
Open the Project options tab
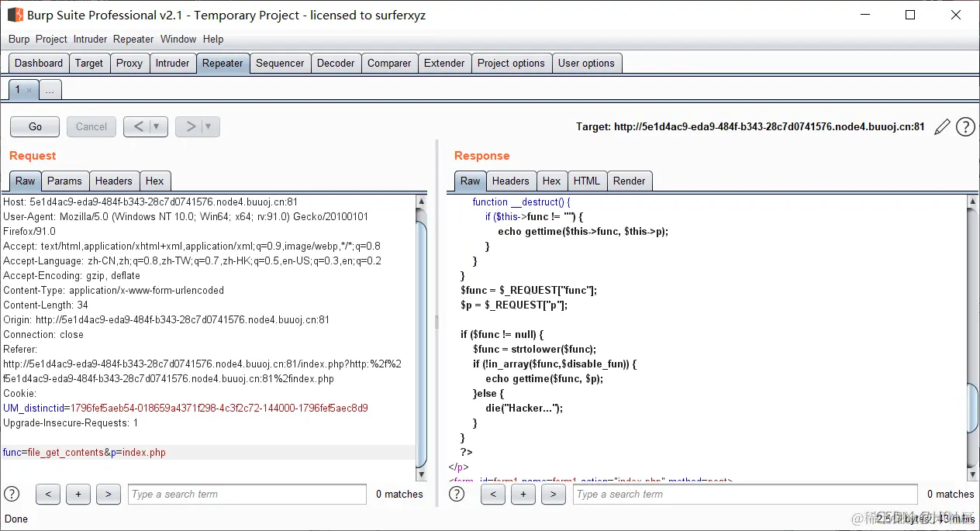pyautogui.click(x=511, y=63)
